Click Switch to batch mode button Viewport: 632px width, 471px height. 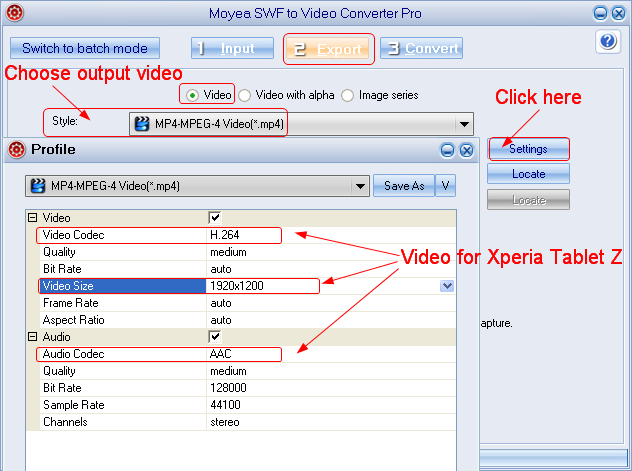point(85,48)
